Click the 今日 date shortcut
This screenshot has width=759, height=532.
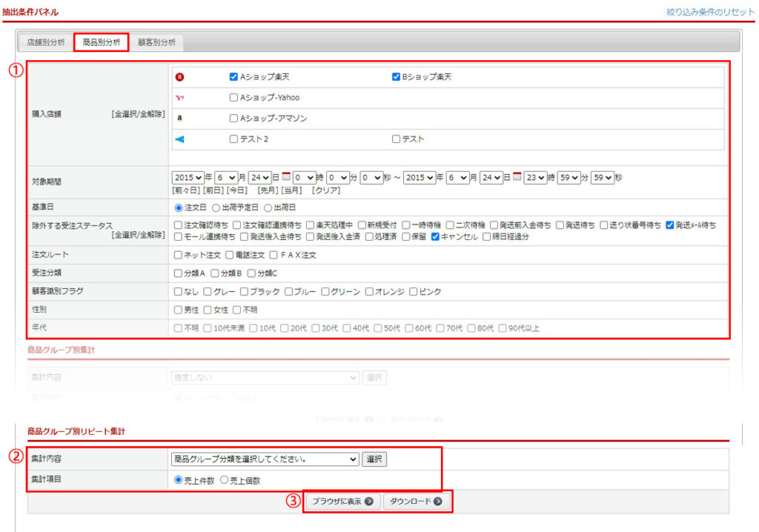coord(236,190)
